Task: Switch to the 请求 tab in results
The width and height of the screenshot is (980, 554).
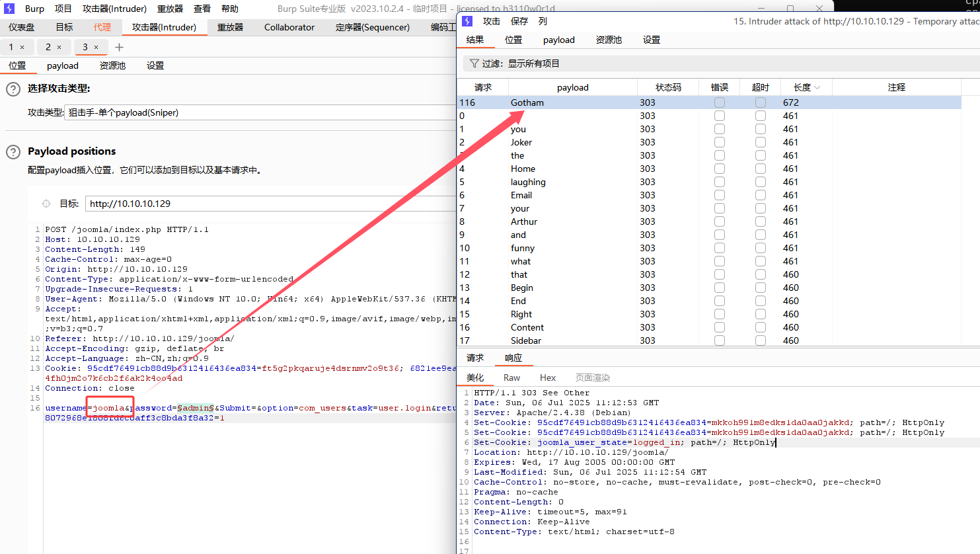Action: (x=475, y=358)
